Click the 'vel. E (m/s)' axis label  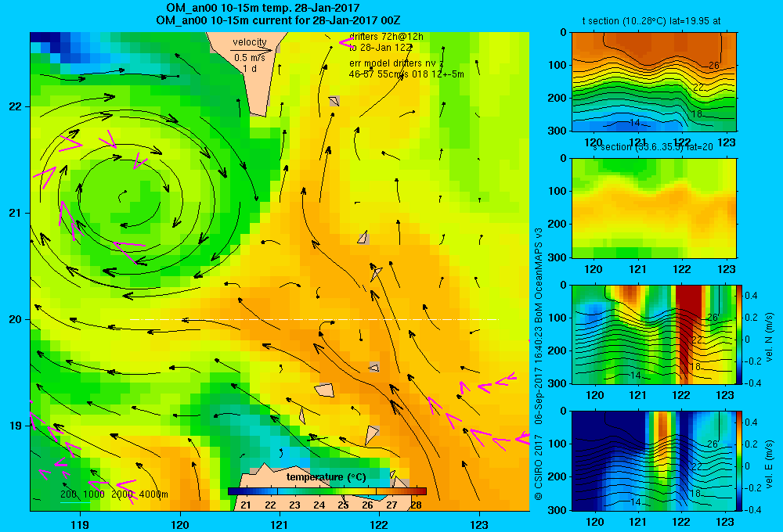tap(769, 463)
